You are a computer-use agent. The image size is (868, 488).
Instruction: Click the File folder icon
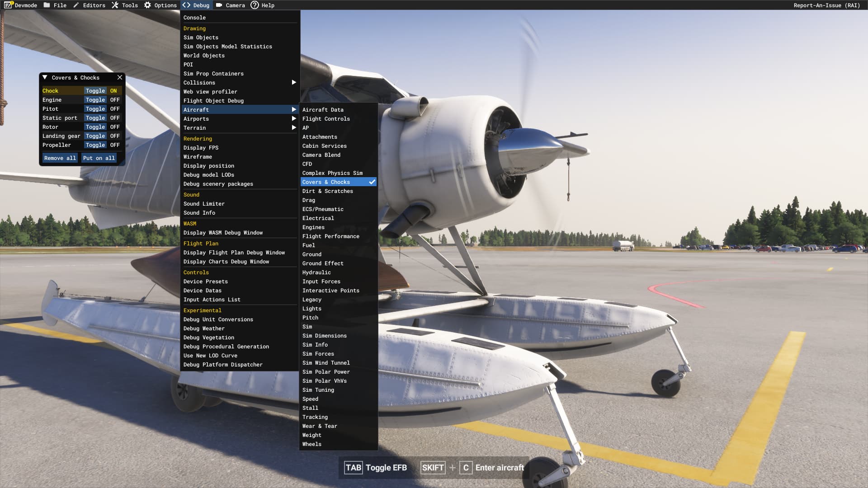pyautogui.click(x=47, y=5)
